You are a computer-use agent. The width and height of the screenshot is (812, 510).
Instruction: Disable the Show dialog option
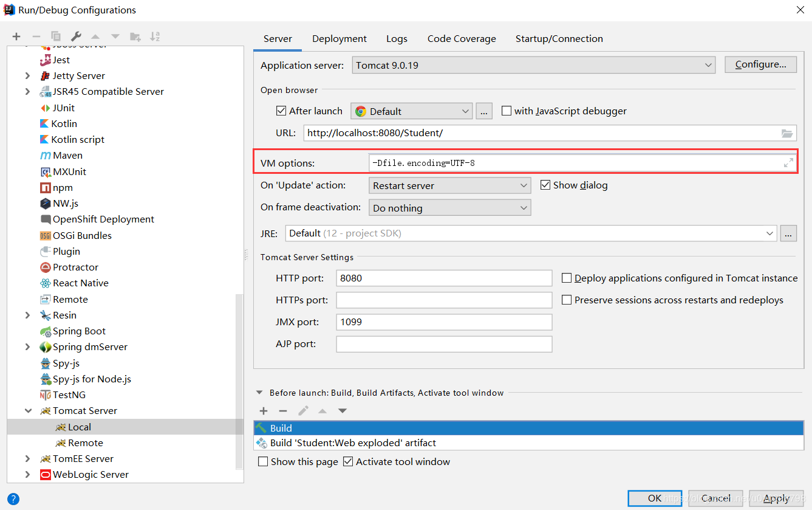pos(545,185)
